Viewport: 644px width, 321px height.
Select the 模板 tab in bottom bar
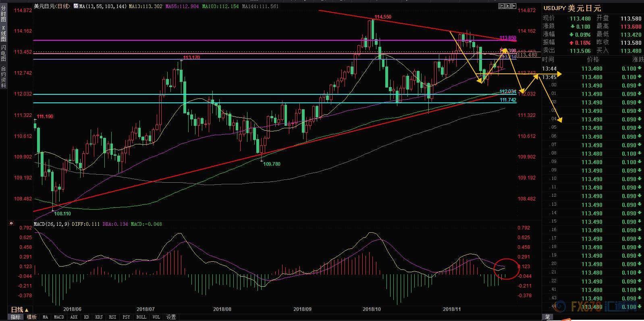coord(32,317)
